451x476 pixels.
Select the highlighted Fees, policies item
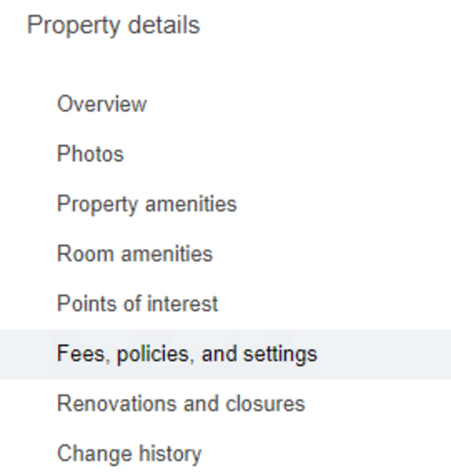[x=187, y=354]
